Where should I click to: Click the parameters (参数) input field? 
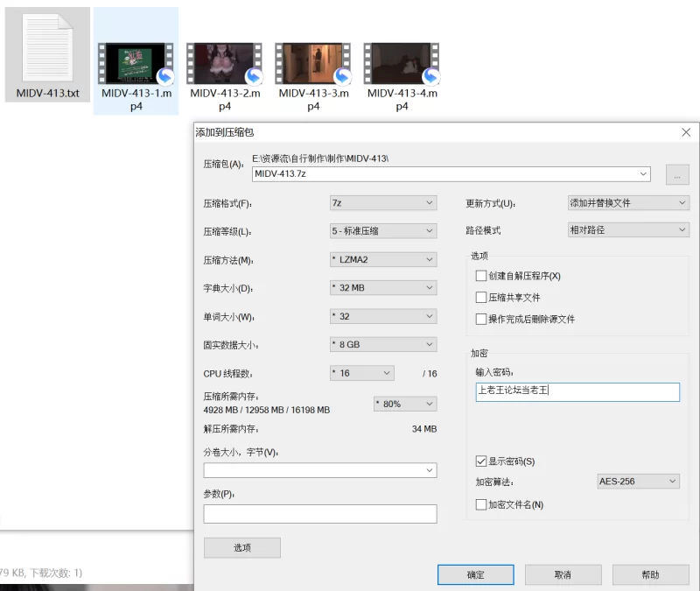click(320, 514)
